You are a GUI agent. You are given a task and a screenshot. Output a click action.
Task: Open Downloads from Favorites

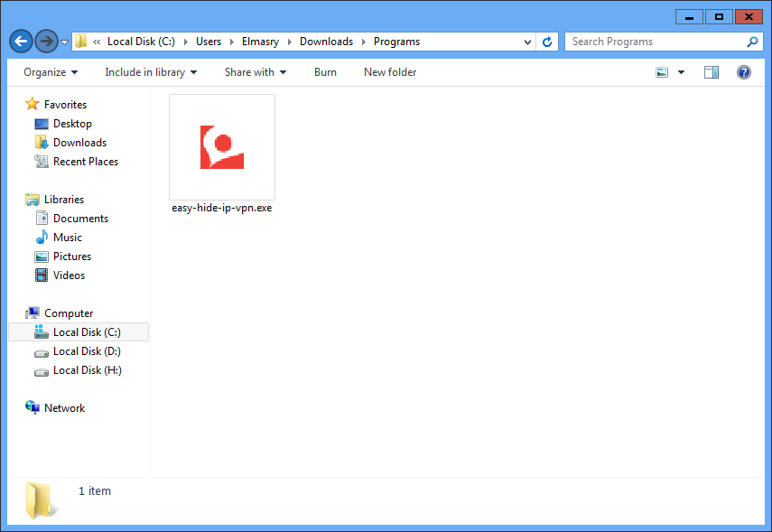pos(79,143)
